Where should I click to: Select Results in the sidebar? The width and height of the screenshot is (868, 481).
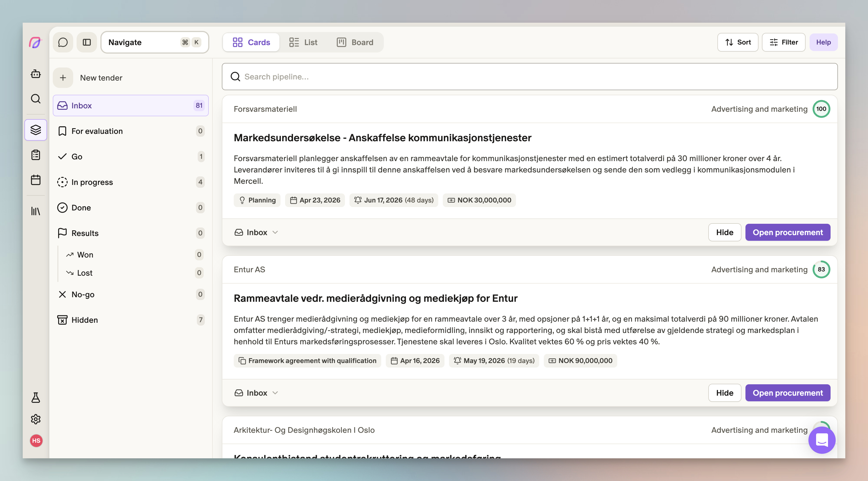coord(131,233)
